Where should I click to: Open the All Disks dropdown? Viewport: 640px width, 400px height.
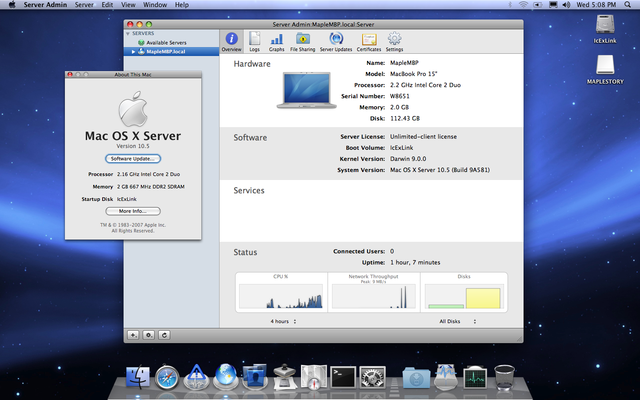click(458, 321)
